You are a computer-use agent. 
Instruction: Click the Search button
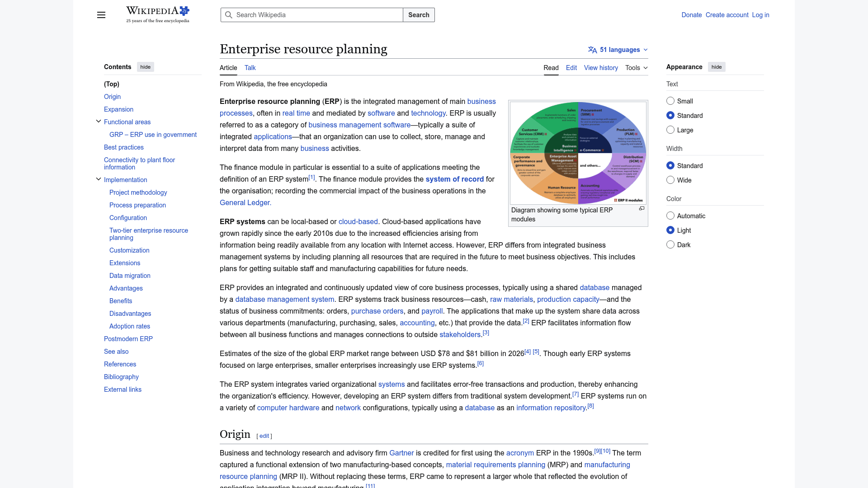click(419, 15)
